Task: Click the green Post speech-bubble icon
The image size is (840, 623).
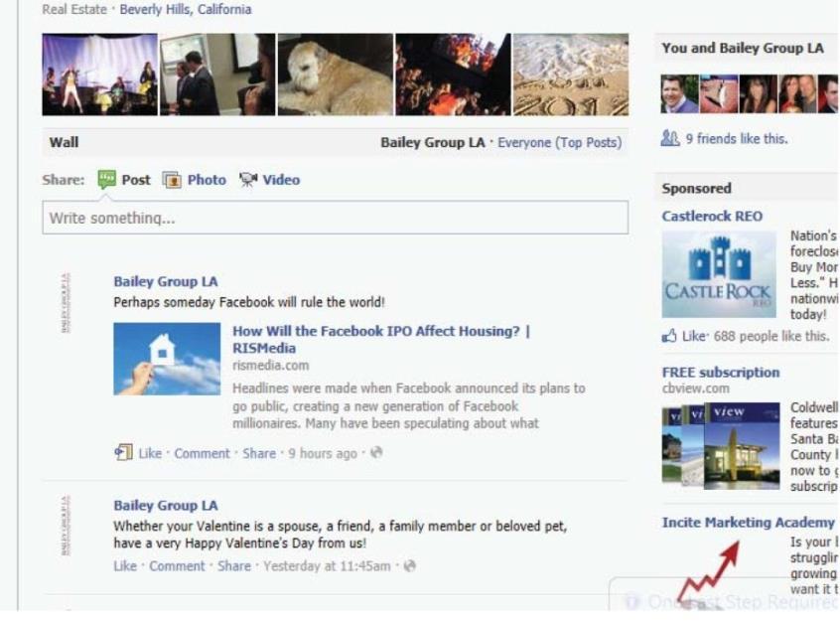Action: 106,179
